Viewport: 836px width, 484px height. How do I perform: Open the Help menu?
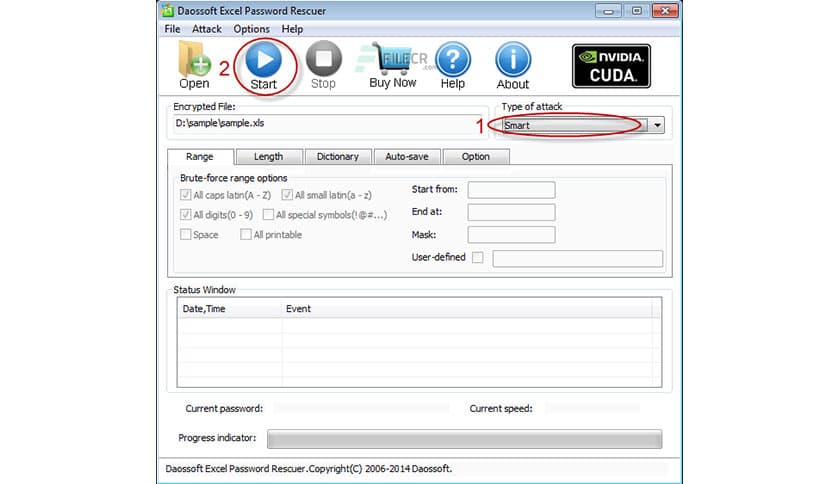[292, 29]
